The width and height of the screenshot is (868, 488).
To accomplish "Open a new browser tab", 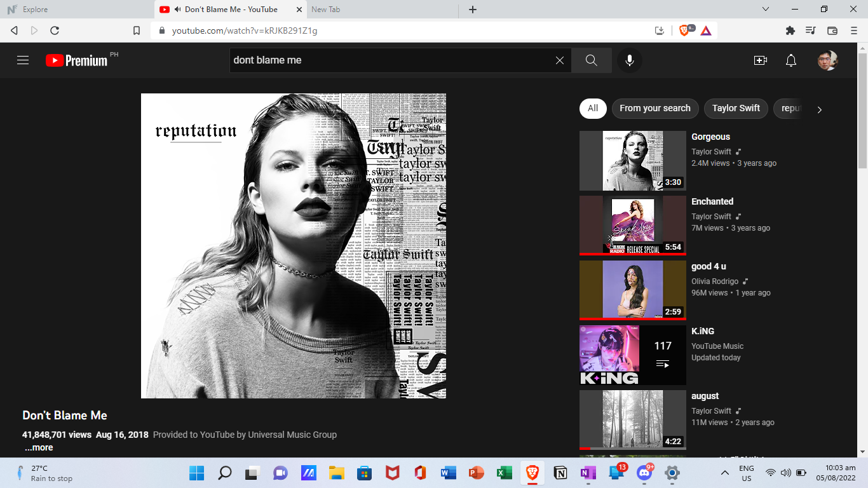I will pos(473,10).
